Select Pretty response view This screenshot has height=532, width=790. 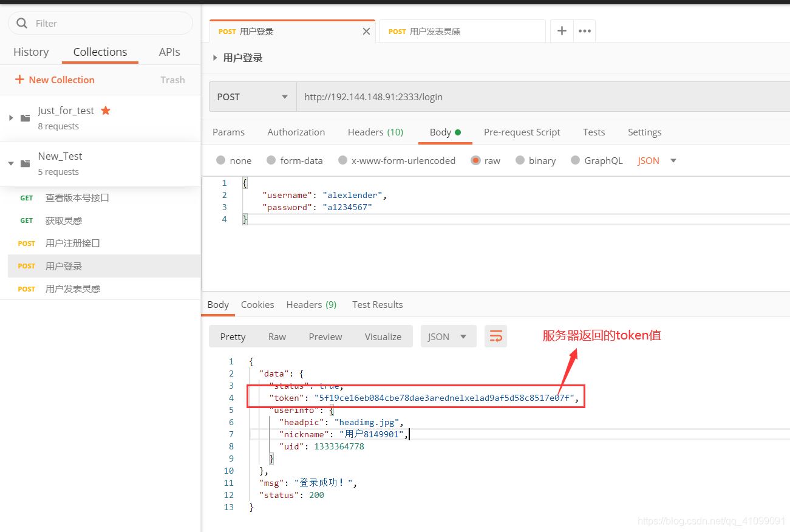[x=233, y=336]
